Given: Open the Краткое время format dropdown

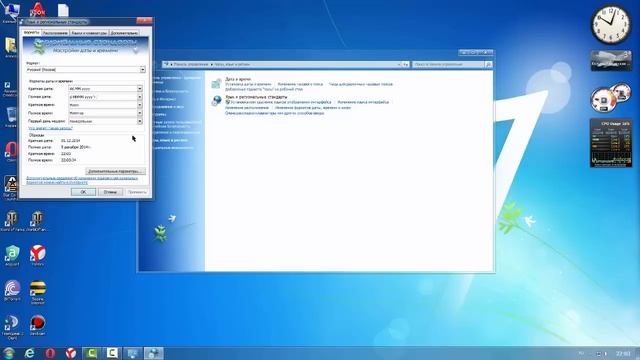Looking at the screenshot, I should pyautogui.click(x=140, y=105).
